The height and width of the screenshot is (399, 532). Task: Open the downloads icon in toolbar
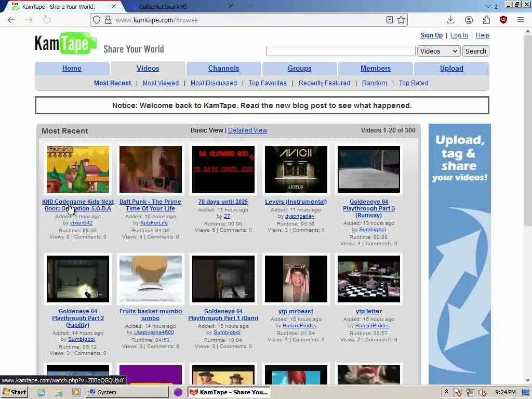click(x=450, y=20)
